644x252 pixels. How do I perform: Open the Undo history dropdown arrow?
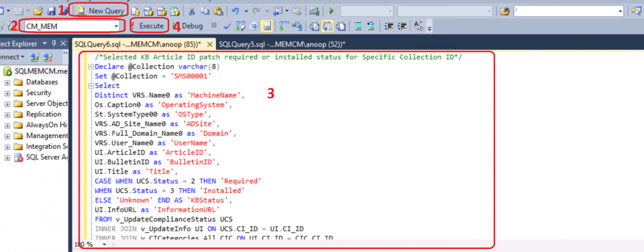point(246,11)
